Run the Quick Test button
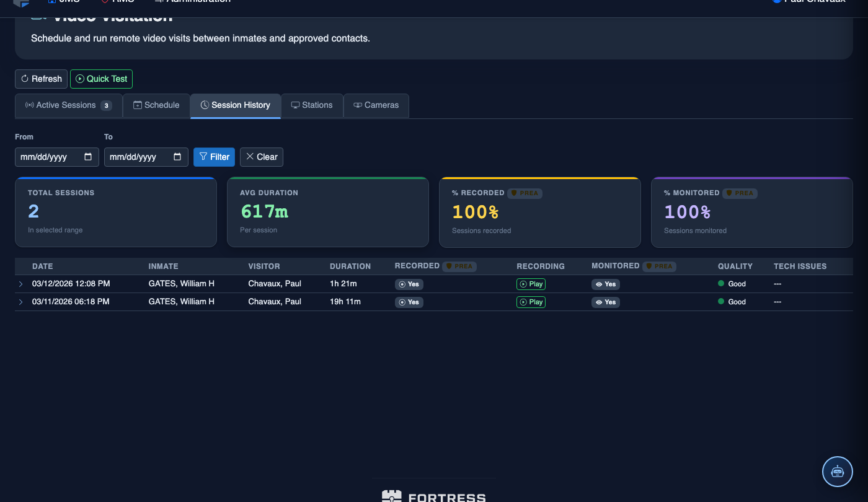 (101, 79)
